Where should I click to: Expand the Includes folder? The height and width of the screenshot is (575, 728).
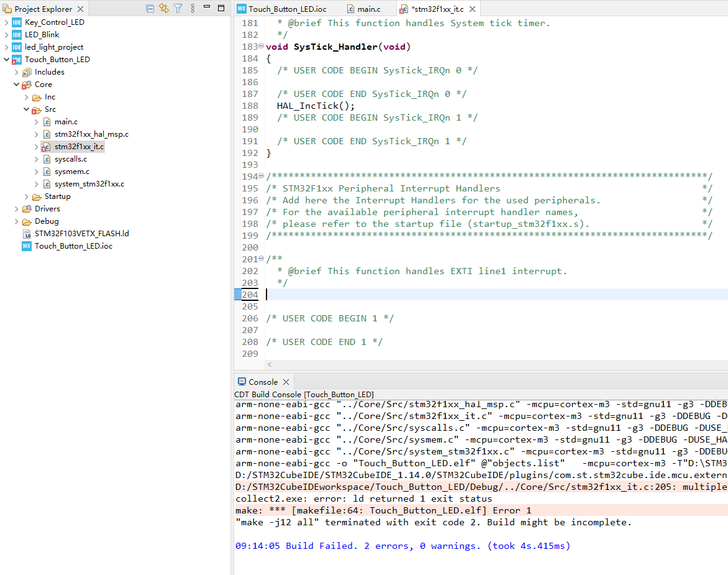(16, 72)
